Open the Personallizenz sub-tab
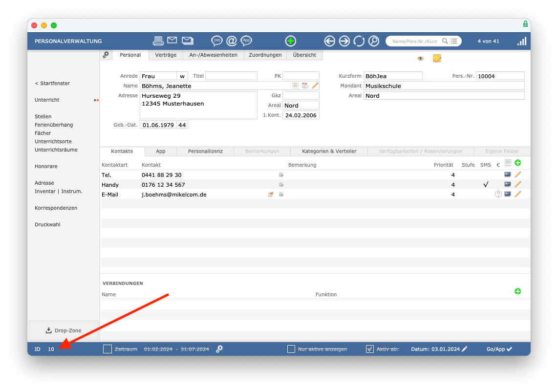558x392 pixels. click(x=205, y=152)
